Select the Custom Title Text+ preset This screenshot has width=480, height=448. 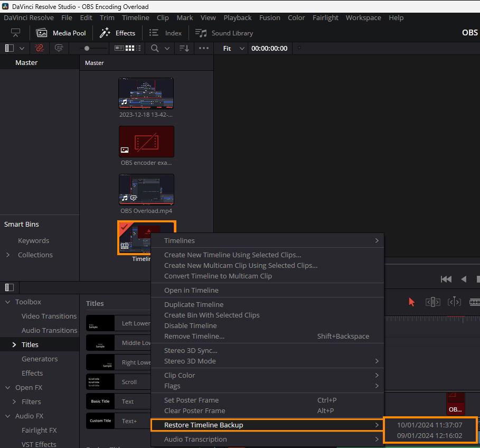[118, 421]
